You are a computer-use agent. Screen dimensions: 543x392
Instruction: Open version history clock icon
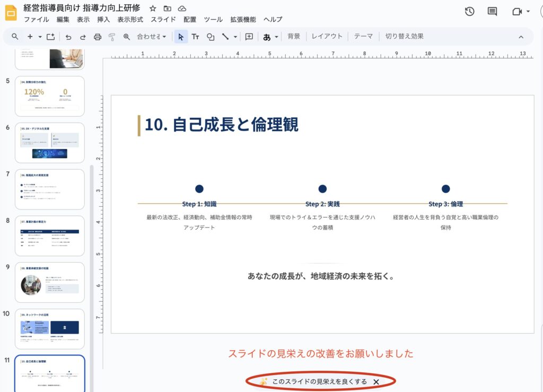[469, 12]
